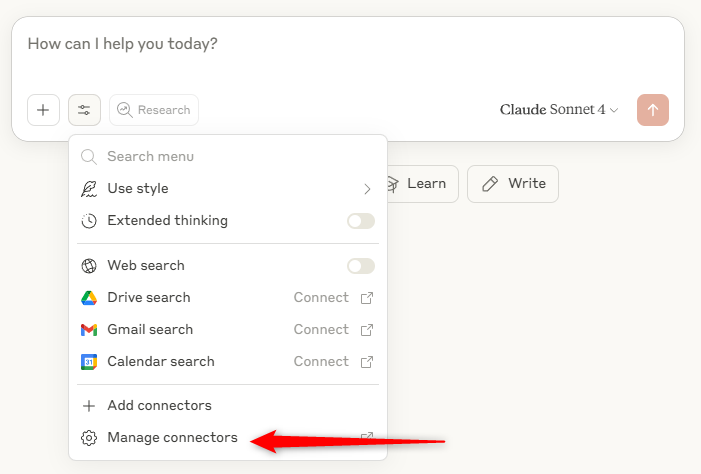The width and height of the screenshot is (701, 474).
Task: Click the Write suggestion button
Action: tap(513, 184)
